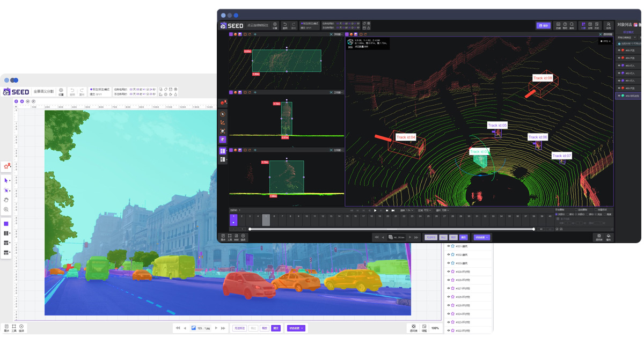Open the 顶视图 view dropdown
Screen dimensions: 644x344
(x=338, y=34)
